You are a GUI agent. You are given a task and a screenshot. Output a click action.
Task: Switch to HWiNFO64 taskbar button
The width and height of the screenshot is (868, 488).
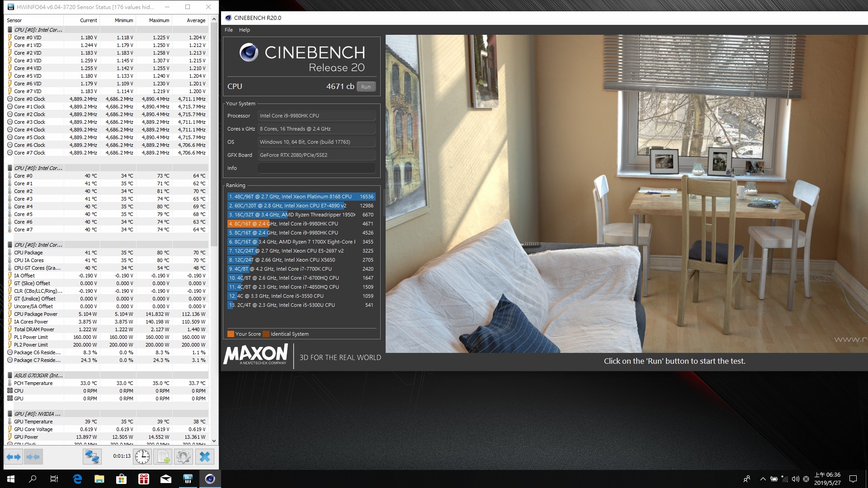[188, 479]
